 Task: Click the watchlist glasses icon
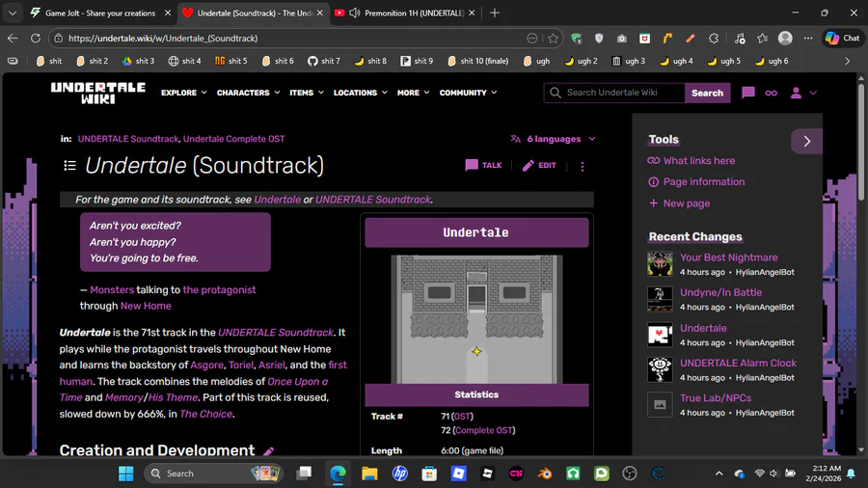pos(772,93)
